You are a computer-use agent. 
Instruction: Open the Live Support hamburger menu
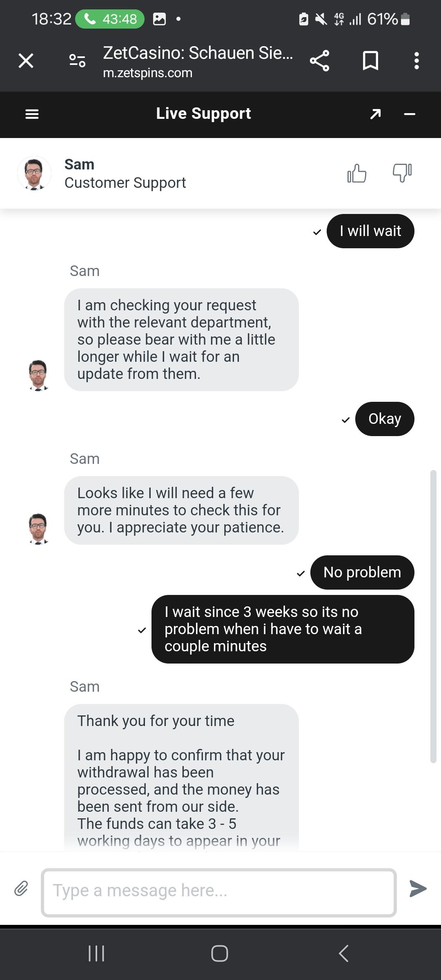pyautogui.click(x=32, y=114)
